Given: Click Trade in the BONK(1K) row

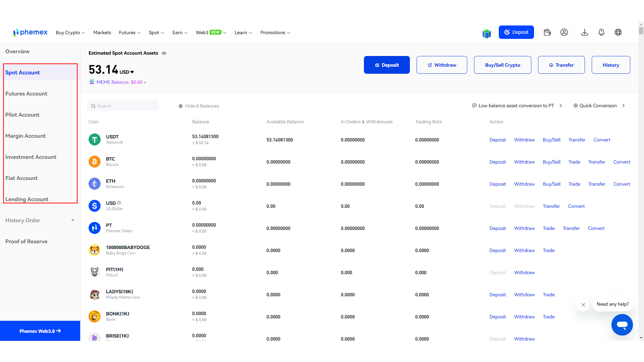Looking at the screenshot, I should coord(549,317).
